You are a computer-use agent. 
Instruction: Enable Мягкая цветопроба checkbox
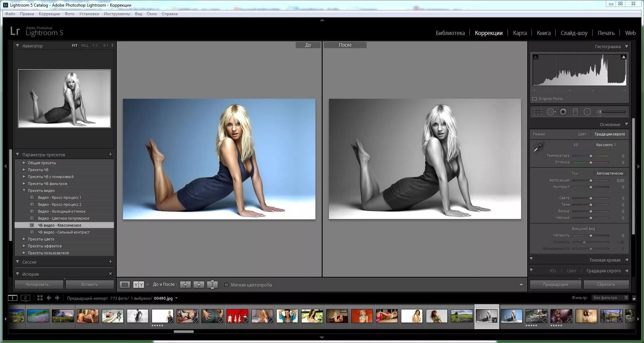click(x=226, y=285)
